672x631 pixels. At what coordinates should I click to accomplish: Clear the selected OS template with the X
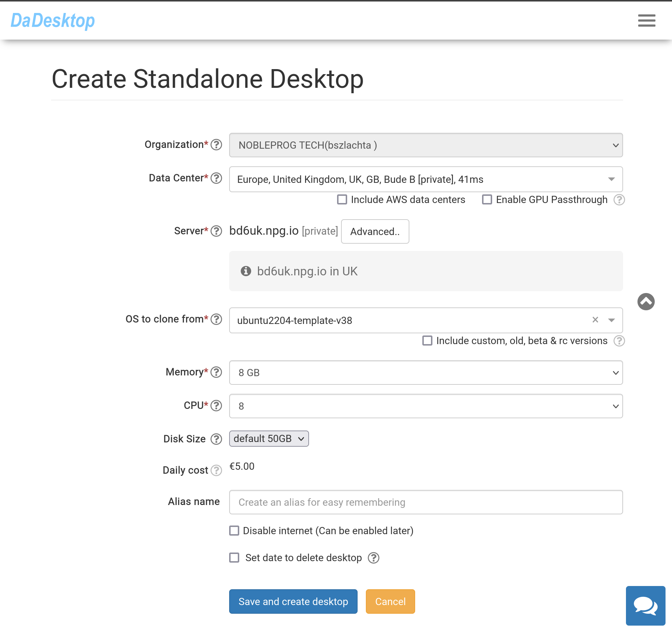point(595,320)
